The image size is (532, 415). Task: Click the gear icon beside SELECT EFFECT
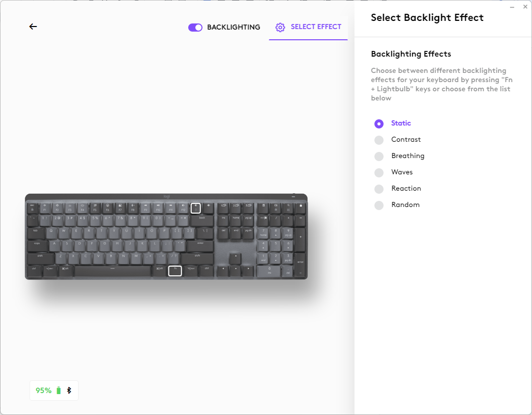(x=280, y=28)
